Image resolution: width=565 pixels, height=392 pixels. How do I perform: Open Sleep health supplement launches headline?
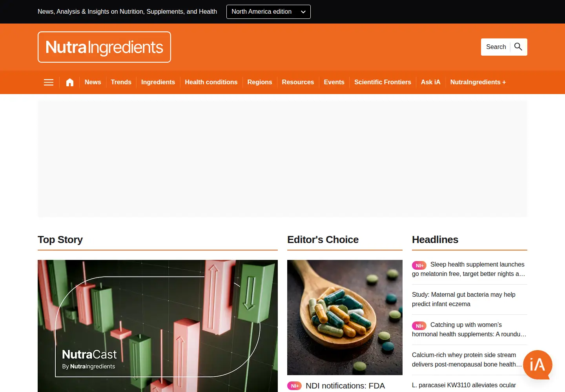(468, 269)
